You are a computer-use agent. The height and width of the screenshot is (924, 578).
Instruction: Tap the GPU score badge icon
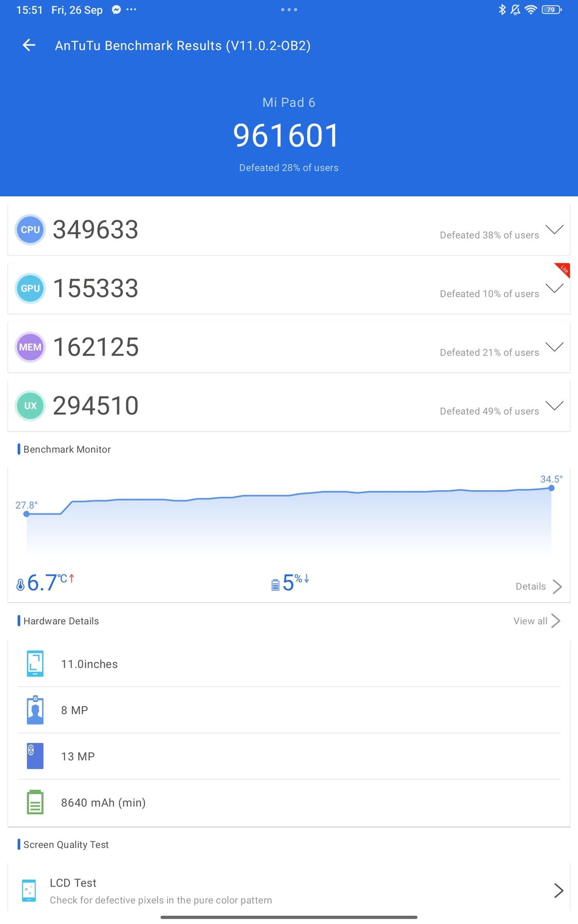coord(30,288)
